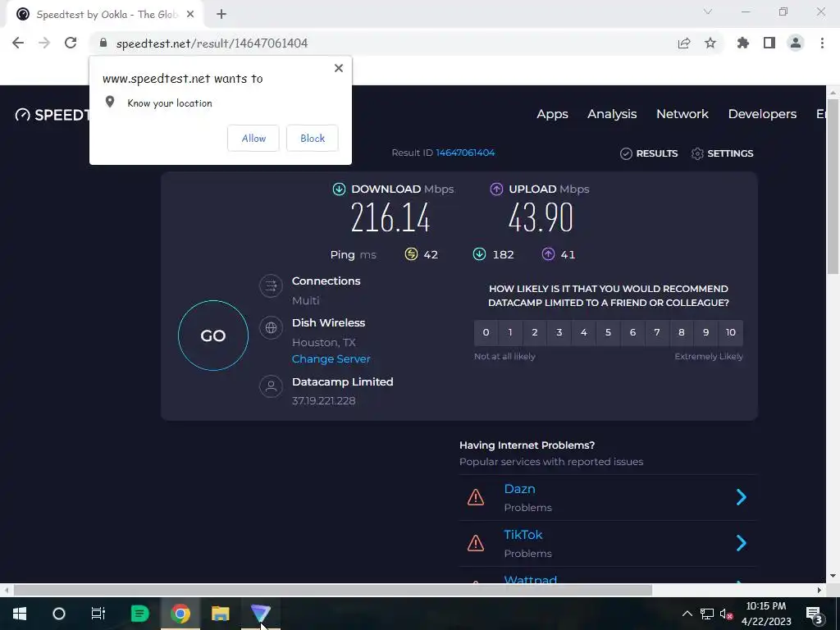Open a new browser tab

point(221,15)
